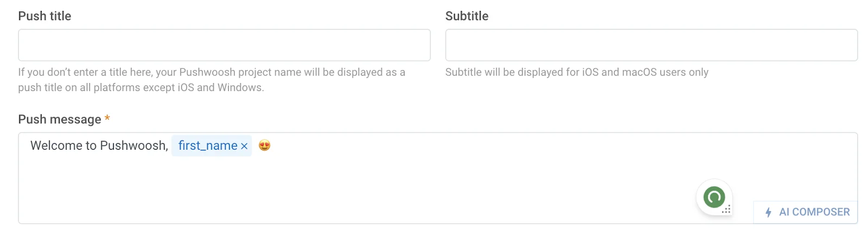Place cursor right after the emoji

click(x=273, y=145)
